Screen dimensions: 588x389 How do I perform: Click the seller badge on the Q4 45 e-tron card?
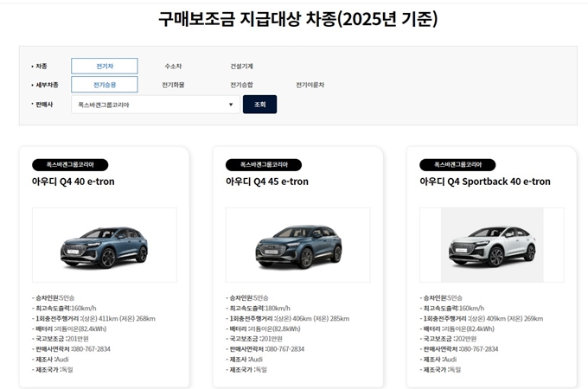point(264,164)
